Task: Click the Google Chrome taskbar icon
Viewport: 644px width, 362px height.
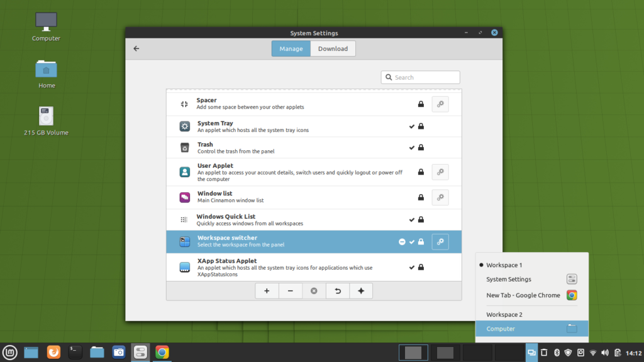Action: 162,352
